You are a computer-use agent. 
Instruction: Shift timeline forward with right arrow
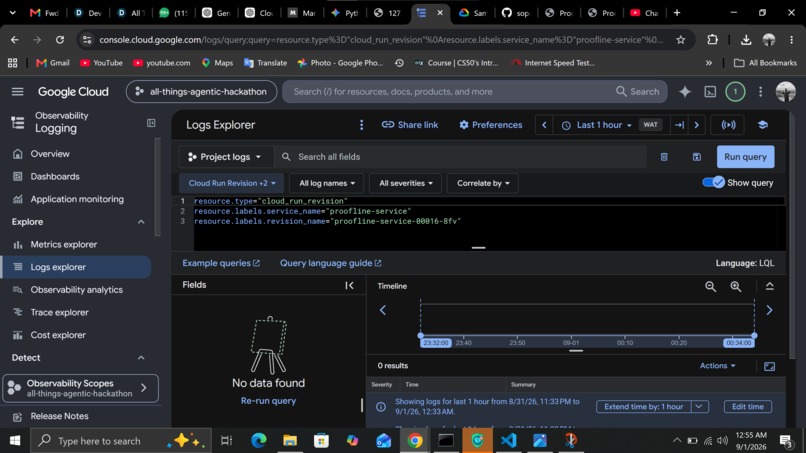[x=770, y=310]
